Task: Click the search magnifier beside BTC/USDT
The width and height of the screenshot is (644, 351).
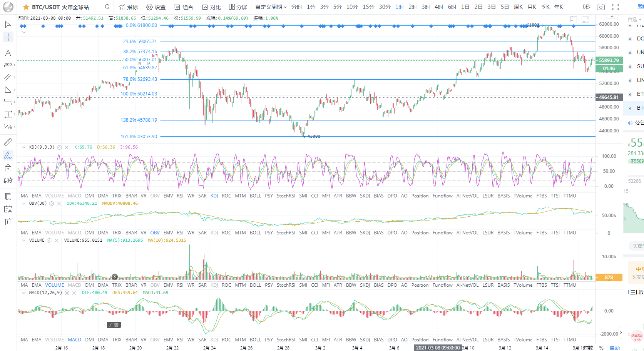Action: coord(107,7)
